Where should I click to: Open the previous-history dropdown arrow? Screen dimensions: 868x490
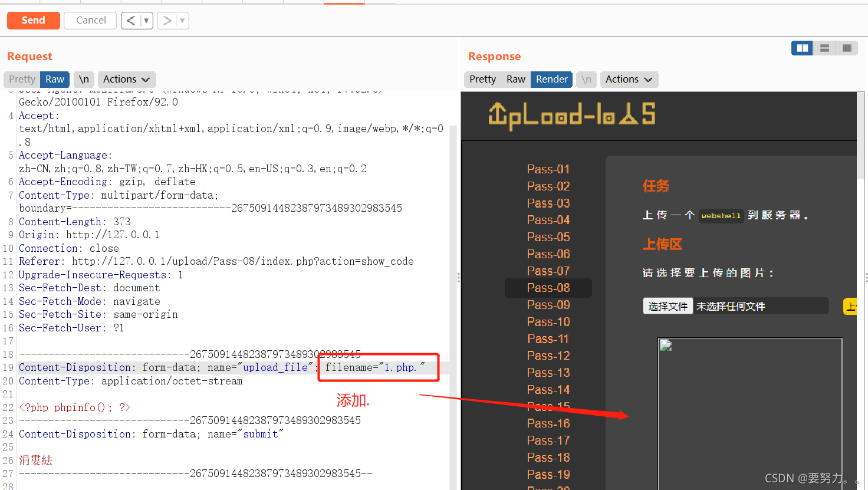(x=147, y=21)
